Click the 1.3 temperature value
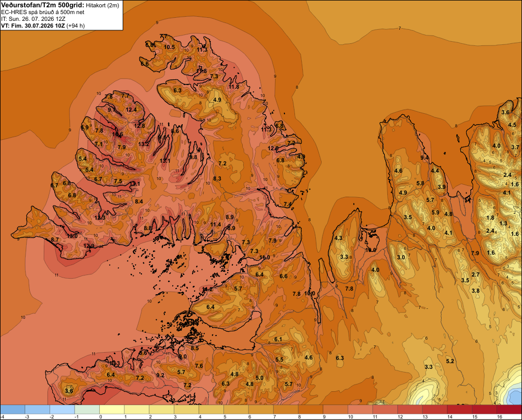This screenshot has width=522, height=420. pos(503,223)
